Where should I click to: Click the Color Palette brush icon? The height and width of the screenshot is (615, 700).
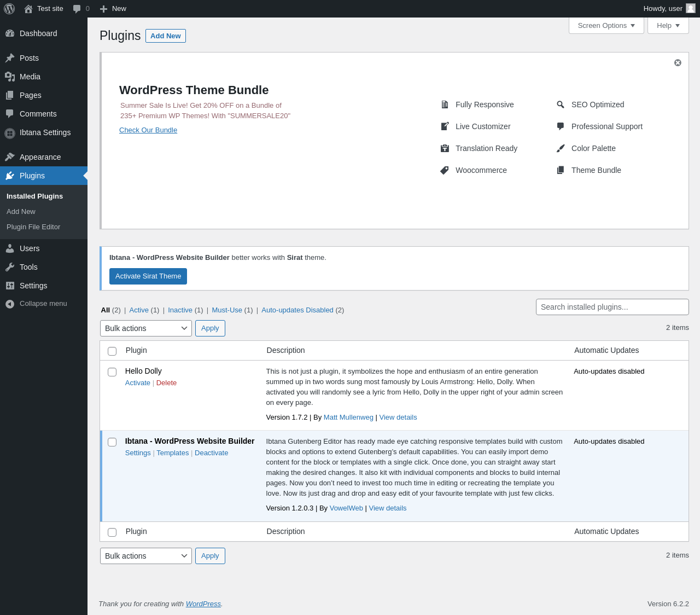[x=561, y=148]
